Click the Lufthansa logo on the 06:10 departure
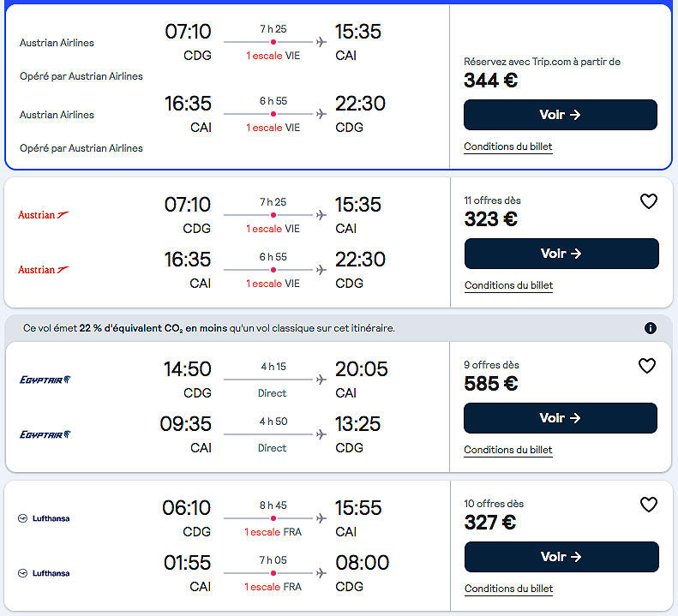 pyautogui.click(x=44, y=518)
